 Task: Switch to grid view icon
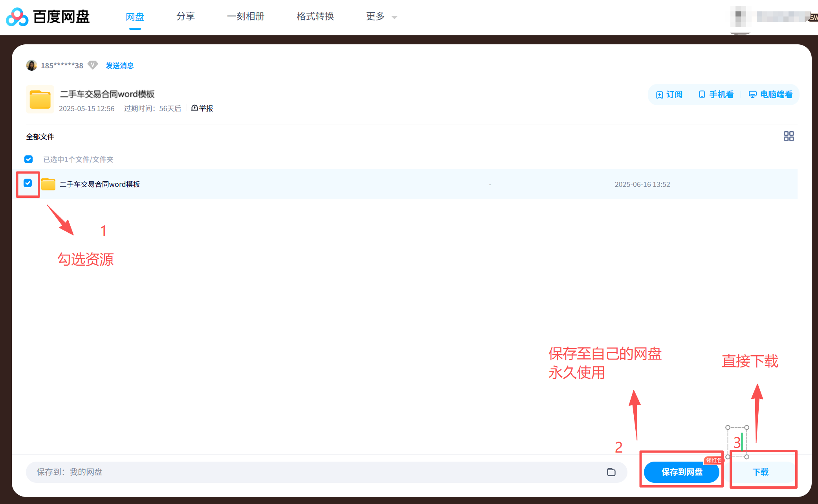click(x=789, y=136)
